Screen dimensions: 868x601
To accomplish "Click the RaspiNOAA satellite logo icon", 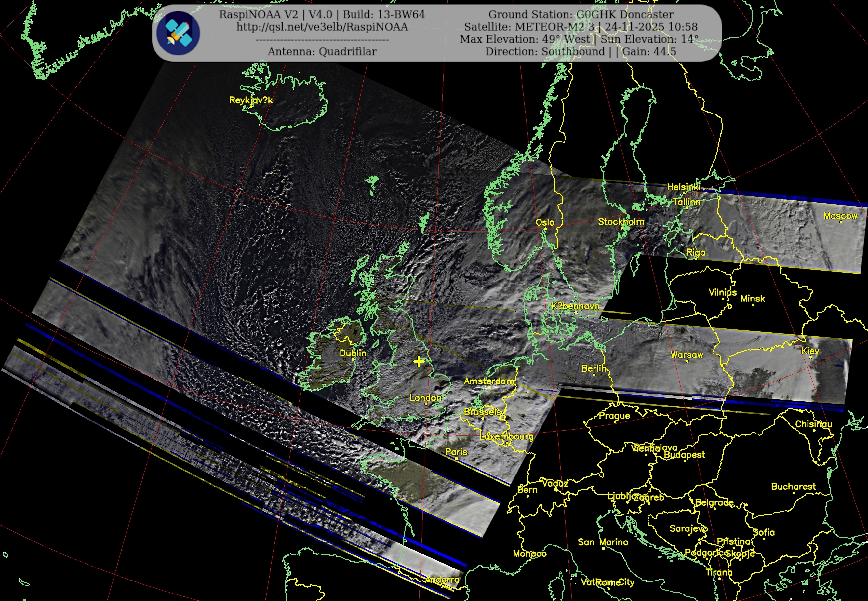I will pyautogui.click(x=178, y=33).
